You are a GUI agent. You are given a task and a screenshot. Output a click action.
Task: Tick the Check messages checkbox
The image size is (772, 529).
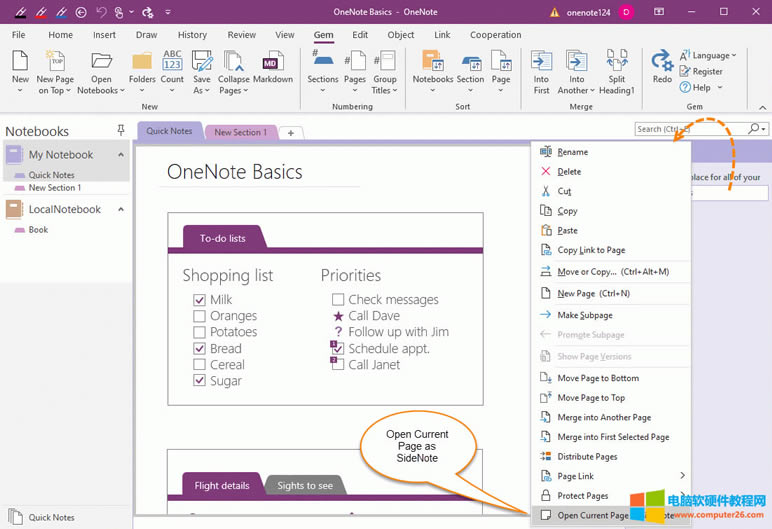point(337,300)
